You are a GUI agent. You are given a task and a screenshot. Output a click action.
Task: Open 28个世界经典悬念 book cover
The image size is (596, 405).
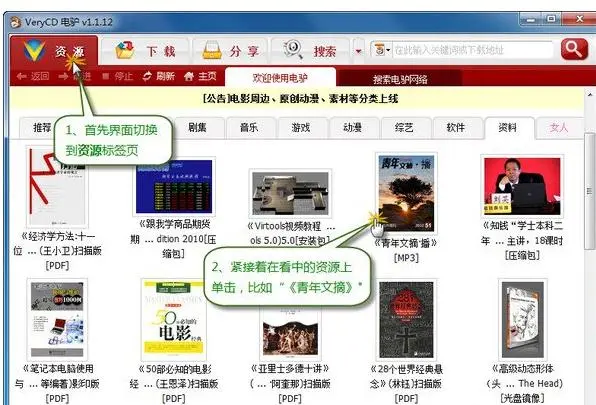pos(406,320)
